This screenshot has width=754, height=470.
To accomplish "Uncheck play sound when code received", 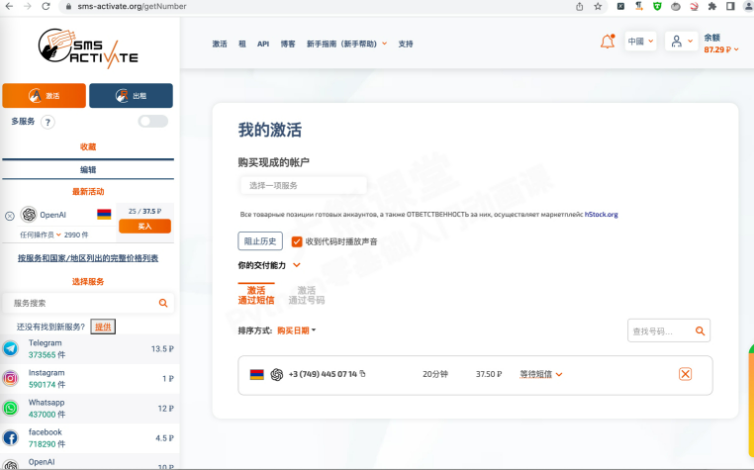I will [297, 241].
